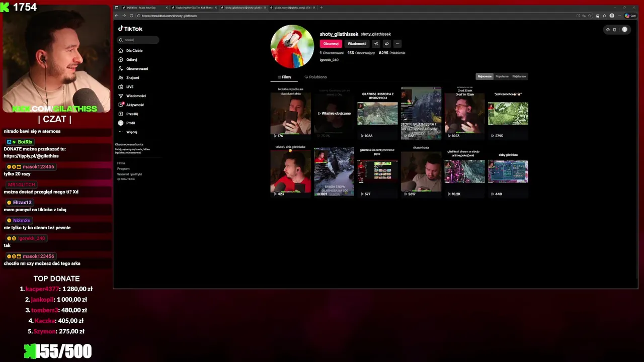Open the video with 423 views
This screenshot has width=644, height=362.
point(290,171)
